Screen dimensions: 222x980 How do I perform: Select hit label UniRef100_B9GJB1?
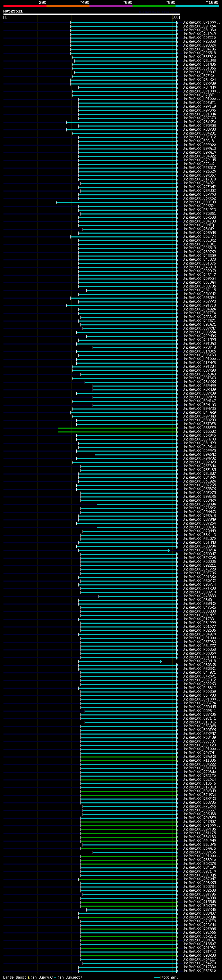199,141
